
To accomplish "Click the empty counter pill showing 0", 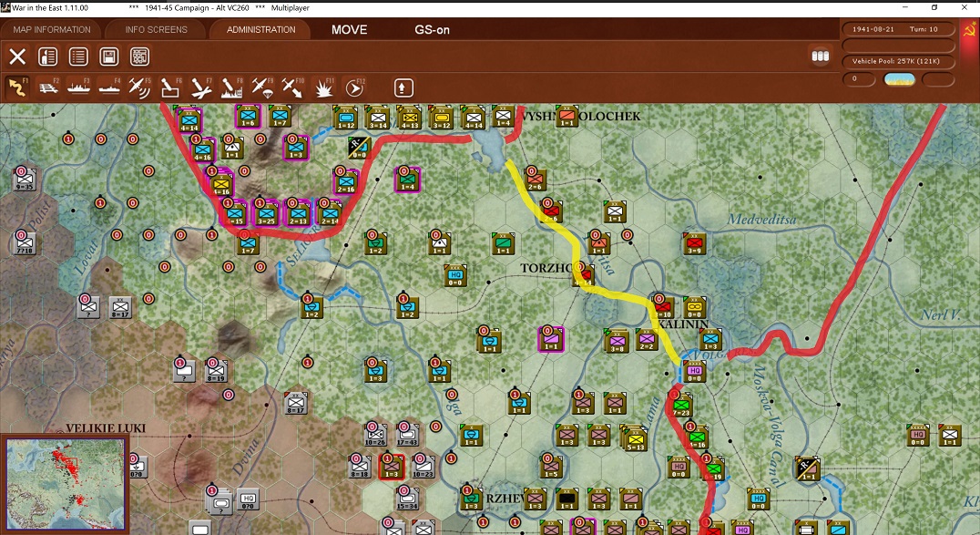I will [x=858, y=79].
